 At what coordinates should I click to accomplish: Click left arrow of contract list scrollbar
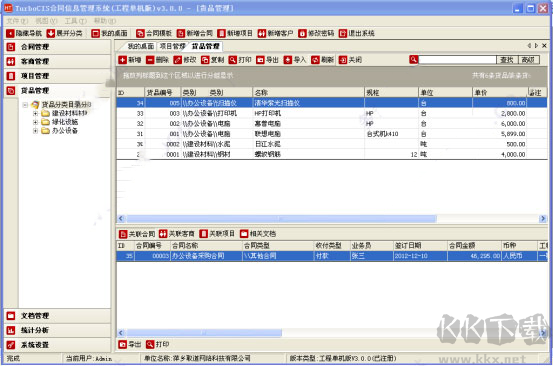click(121, 333)
